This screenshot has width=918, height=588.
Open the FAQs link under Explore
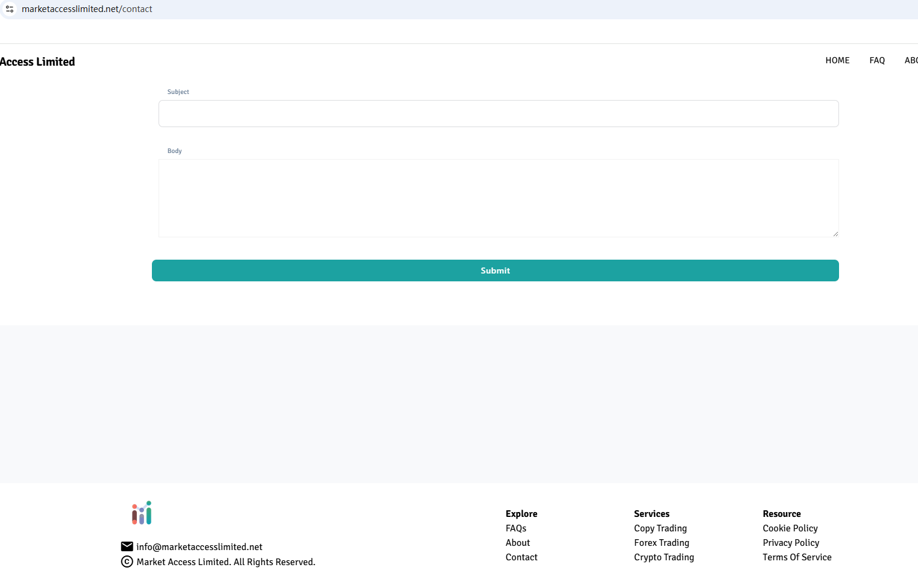(x=516, y=528)
